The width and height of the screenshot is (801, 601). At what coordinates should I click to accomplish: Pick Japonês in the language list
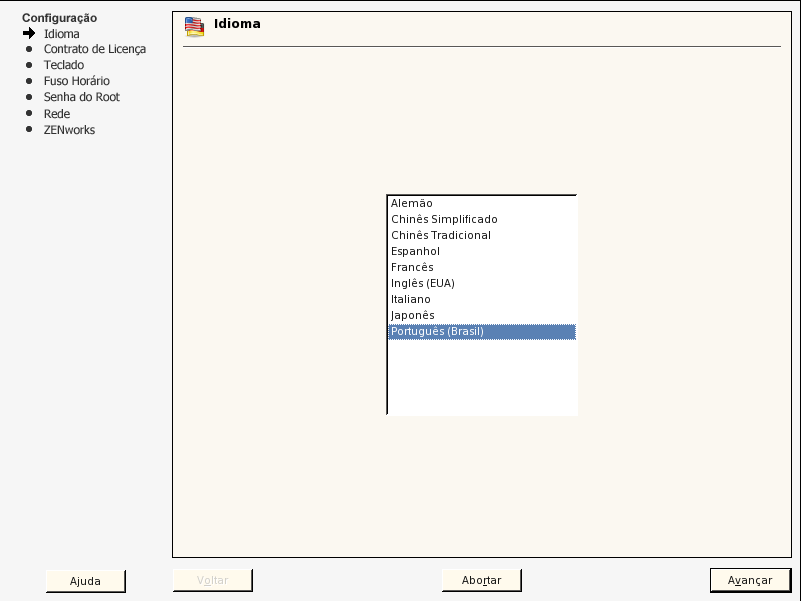click(482, 315)
